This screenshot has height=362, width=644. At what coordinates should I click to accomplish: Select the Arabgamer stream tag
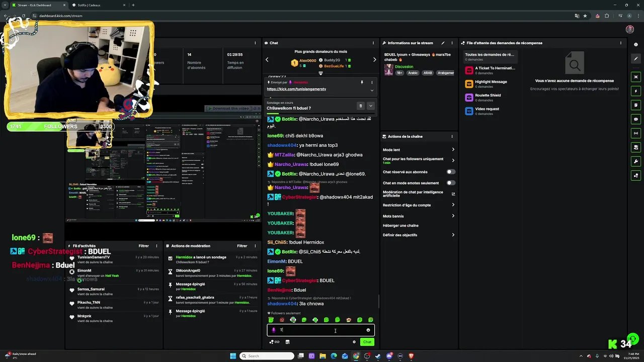tap(446, 73)
